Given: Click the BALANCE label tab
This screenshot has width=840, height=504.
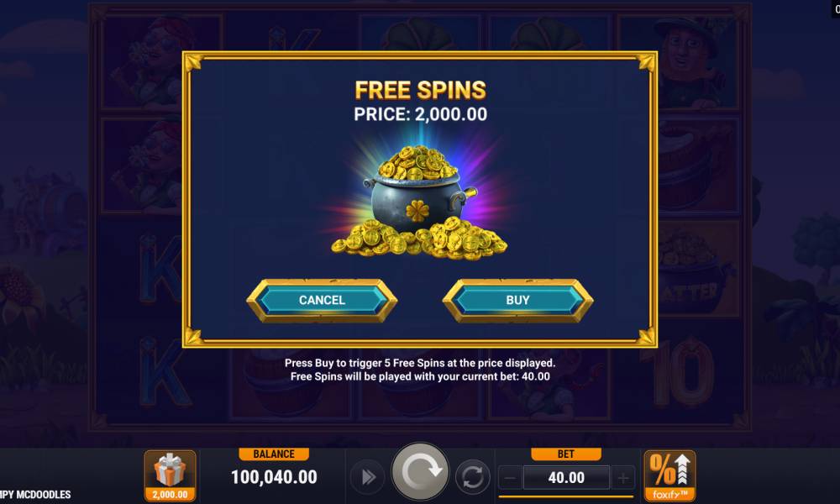Looking at the screenshot, I should [x=274, y=454].
